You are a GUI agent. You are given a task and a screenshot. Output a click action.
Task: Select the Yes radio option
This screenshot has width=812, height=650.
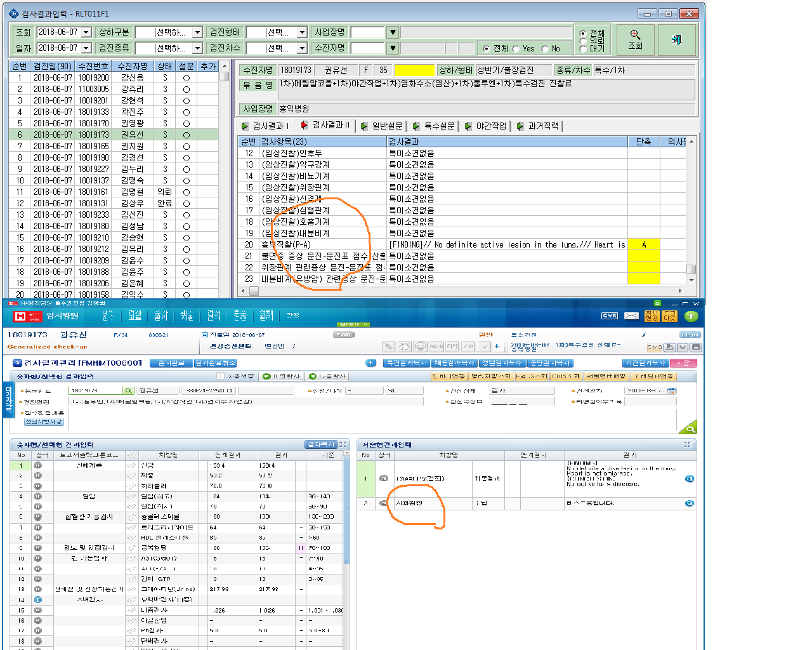click(516, 49)
